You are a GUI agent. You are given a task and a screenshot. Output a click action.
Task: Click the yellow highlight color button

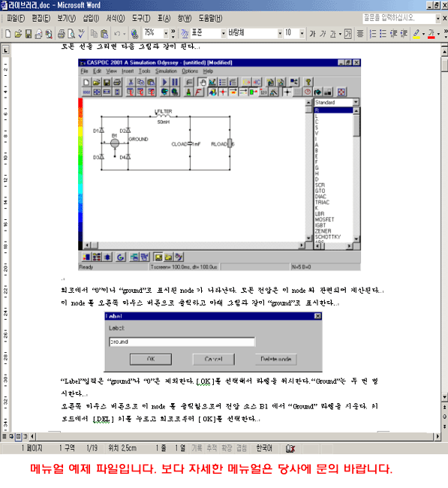(416, 33)
